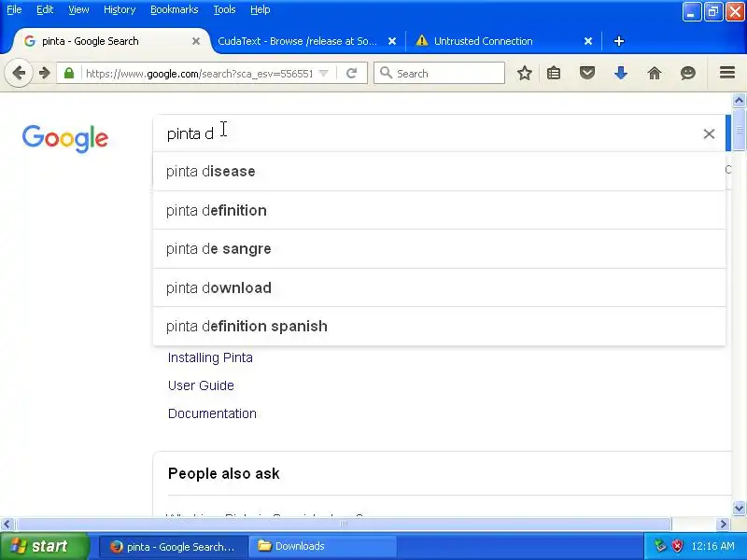Viewport: 747px width, 560px height.
Task: Click the magnifier icon in the search bar
Action: [x=386, y=73]
